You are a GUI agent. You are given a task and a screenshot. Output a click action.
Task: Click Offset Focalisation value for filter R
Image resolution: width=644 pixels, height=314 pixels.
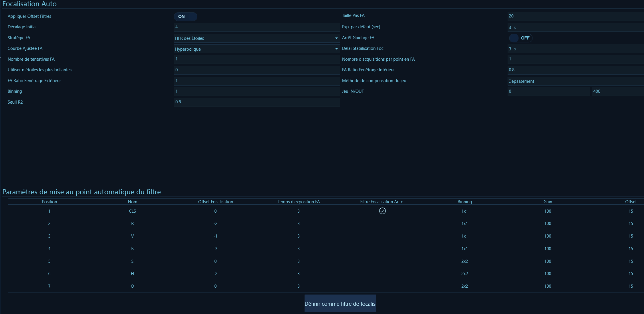pyautogui.click(x=215, y=224)
